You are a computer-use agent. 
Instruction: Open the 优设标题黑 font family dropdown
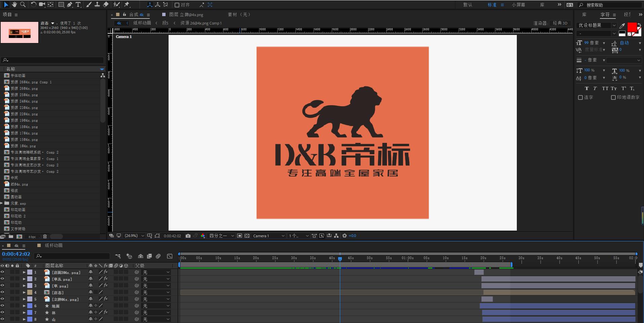(597, 26)
